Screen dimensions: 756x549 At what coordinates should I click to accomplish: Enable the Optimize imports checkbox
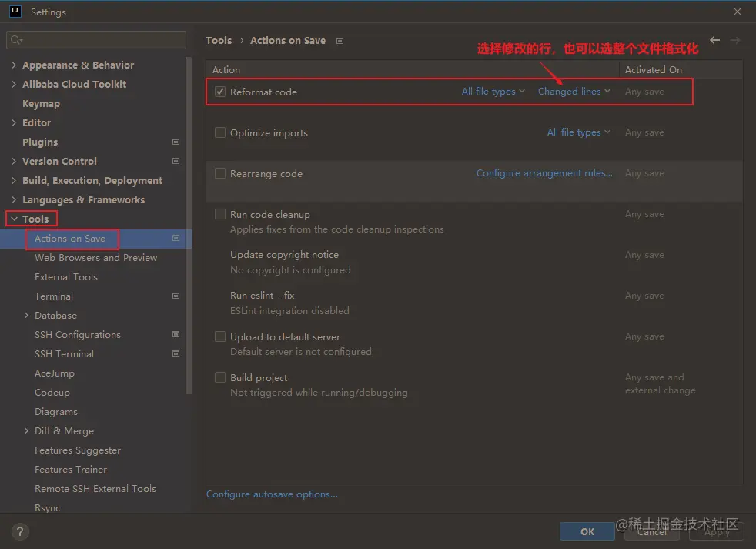(220, 132)
